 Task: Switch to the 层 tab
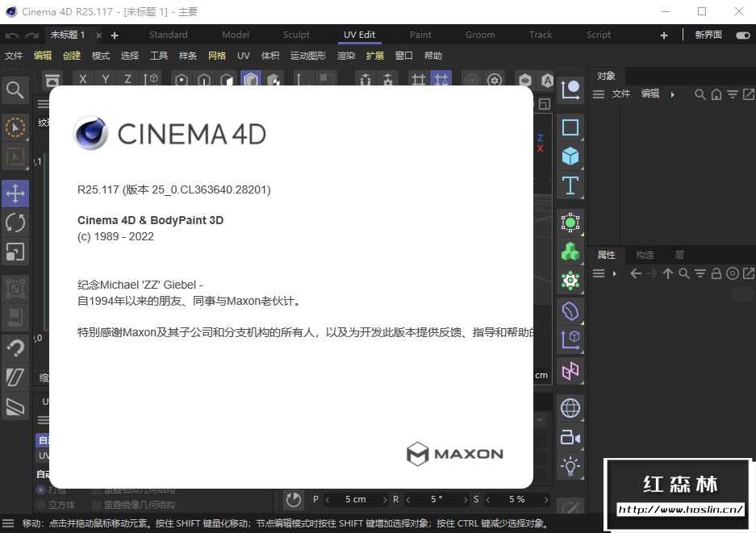[x=679, y=255]
